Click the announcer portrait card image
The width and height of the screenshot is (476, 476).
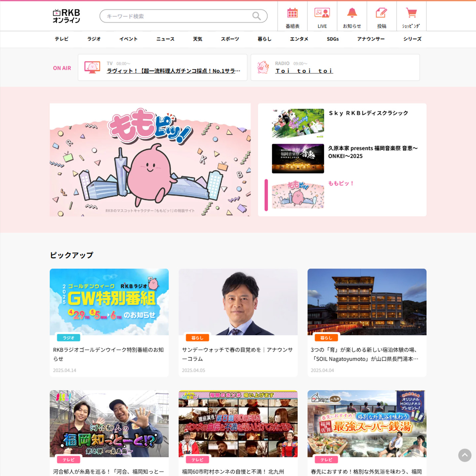point(238,302)
